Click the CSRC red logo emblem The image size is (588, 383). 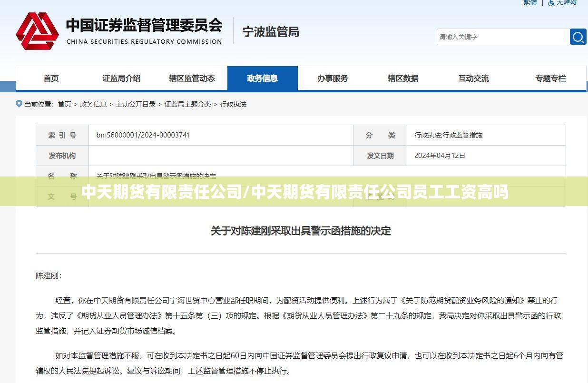37,31
